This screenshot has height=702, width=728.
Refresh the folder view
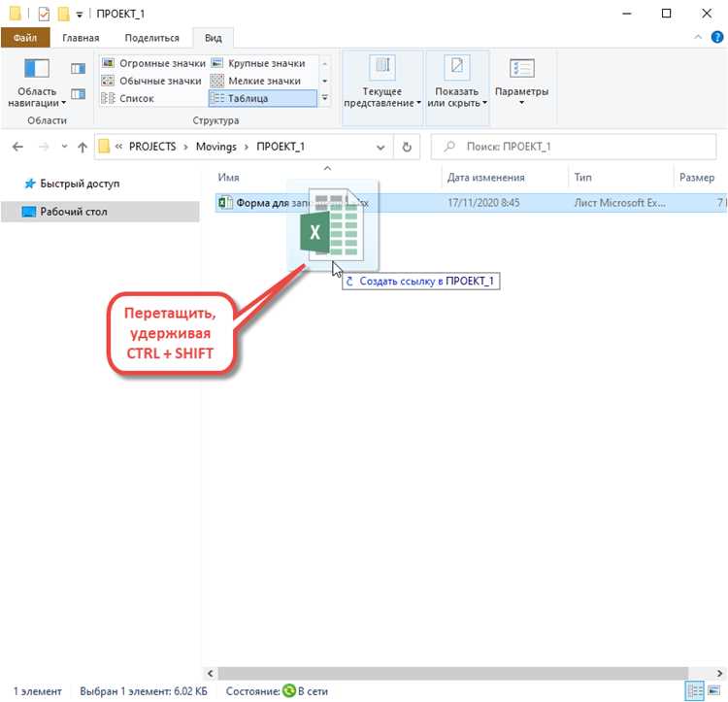(407, 148)
